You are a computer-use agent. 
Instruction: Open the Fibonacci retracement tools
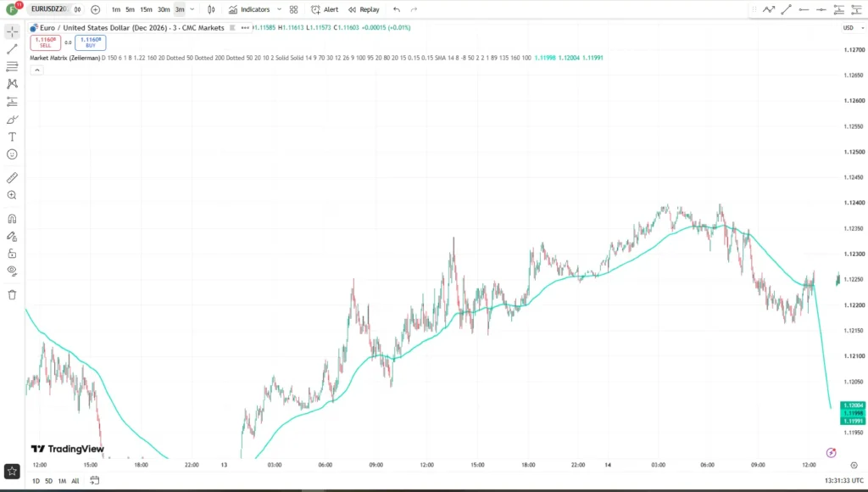pos(12,66)
